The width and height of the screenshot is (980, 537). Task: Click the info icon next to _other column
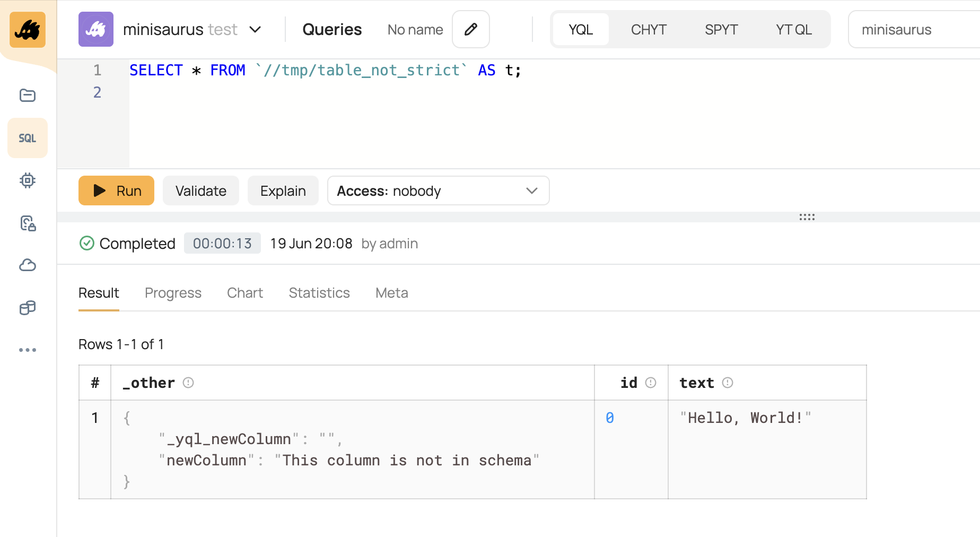[x=188, y=383]
